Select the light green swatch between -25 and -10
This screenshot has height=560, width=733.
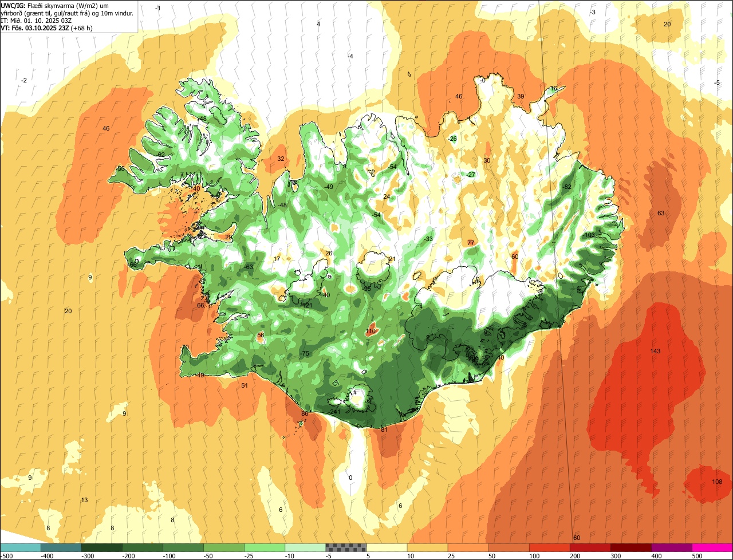tap(265, 547)
